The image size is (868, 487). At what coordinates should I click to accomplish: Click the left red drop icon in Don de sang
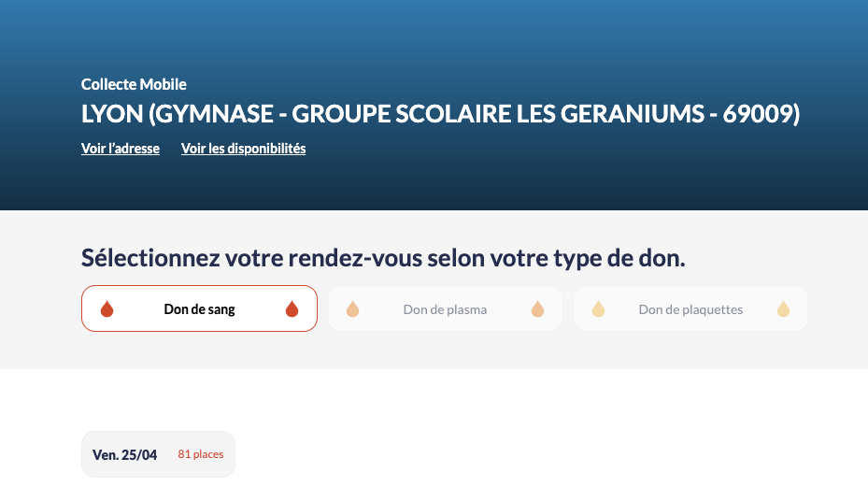107,309
